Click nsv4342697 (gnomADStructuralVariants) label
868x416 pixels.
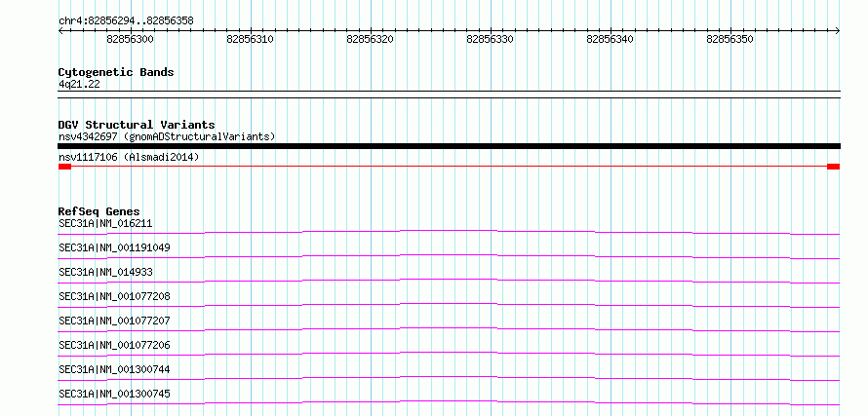pos(167,136)
